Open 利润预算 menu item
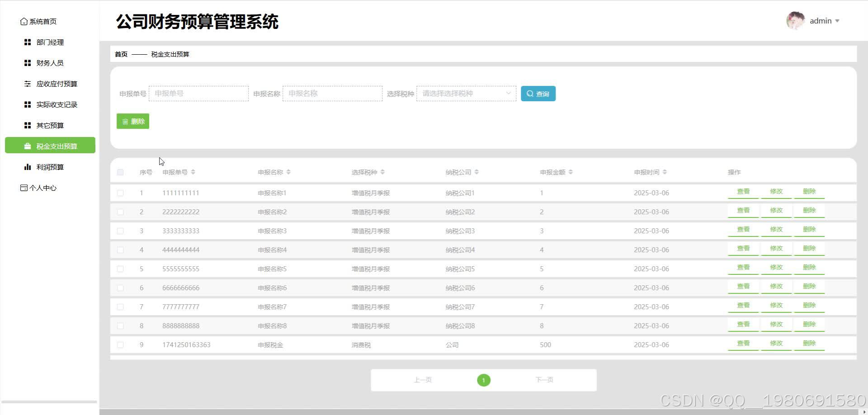Screen dimensions: 868x415 coord(50,167)
